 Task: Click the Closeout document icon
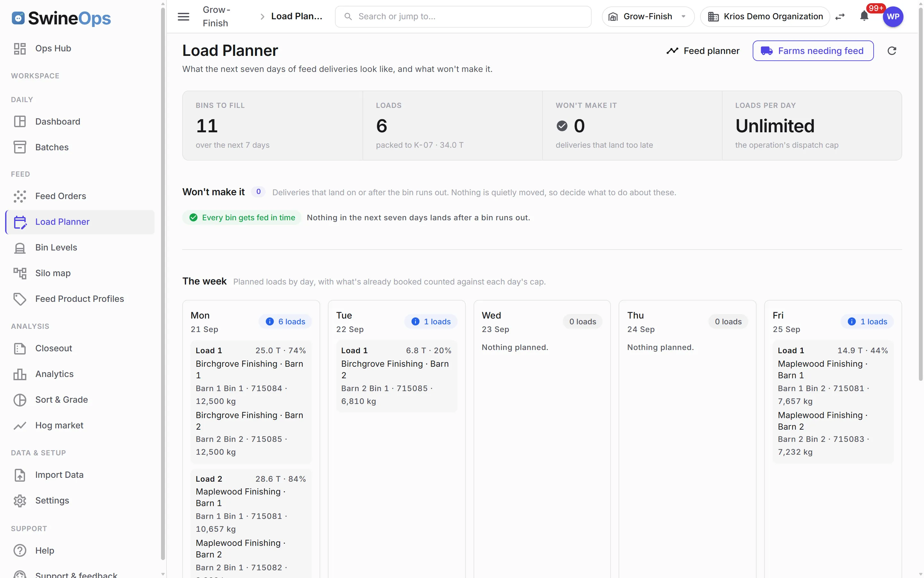(20, 348)
